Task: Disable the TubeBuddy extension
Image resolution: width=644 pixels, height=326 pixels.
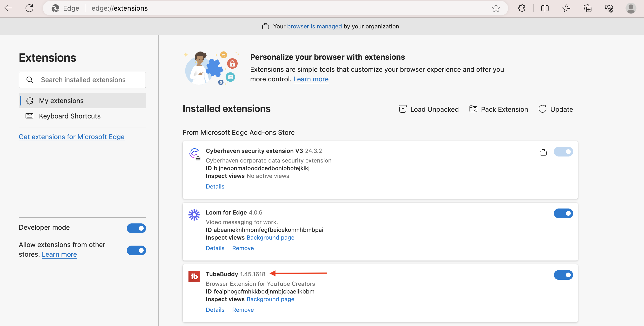Action: (x=563, y=275)
